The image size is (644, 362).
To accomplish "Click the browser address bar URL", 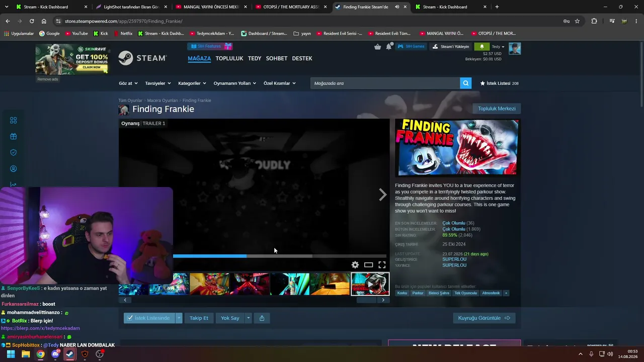I will 123,21.
